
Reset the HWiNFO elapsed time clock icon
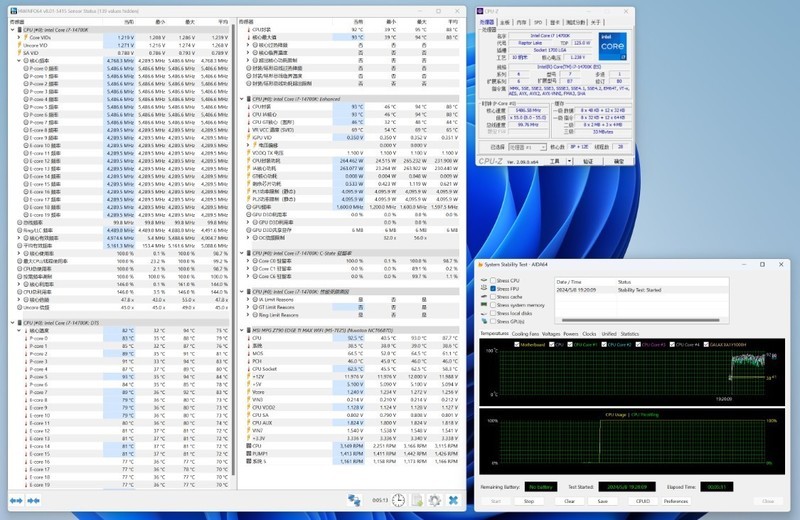[398, 500]
